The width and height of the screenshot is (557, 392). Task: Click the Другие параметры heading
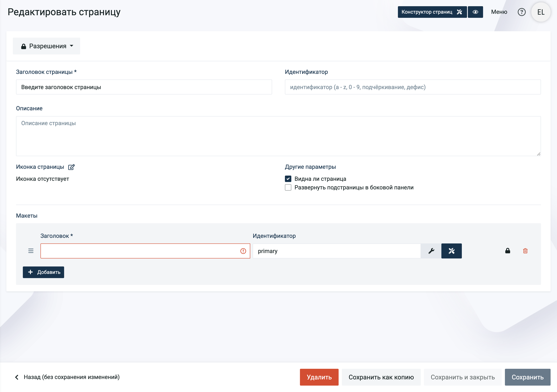coord(310,167)
